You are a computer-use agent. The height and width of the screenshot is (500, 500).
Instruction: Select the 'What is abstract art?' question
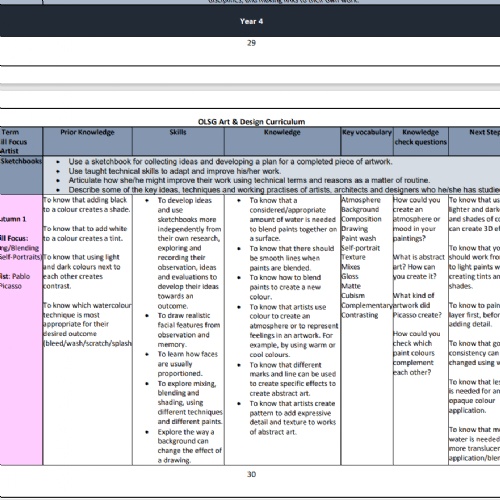click(419, 267)
